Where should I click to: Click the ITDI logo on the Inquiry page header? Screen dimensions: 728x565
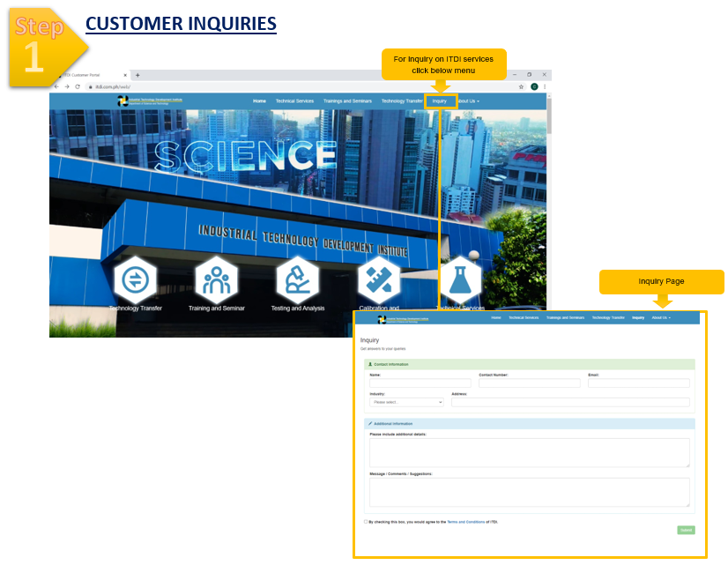click(x=403, y=319)
